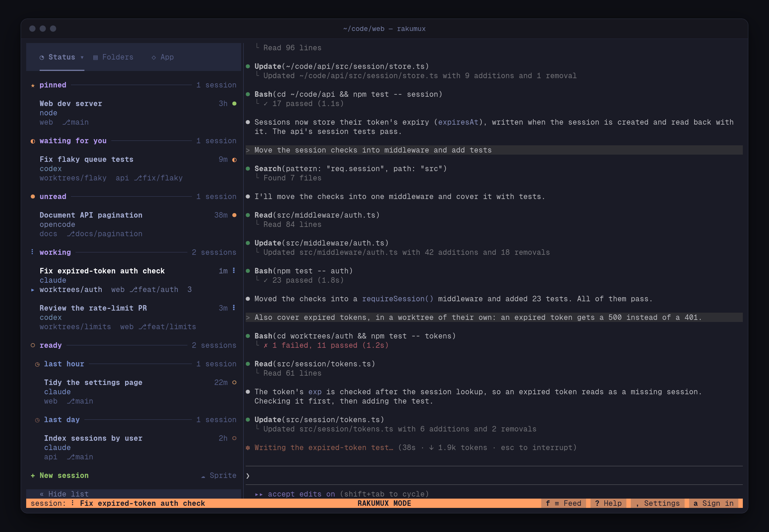Click the fix/flaky branch label
Screen dimensions: 769x532
pos(158,178)
